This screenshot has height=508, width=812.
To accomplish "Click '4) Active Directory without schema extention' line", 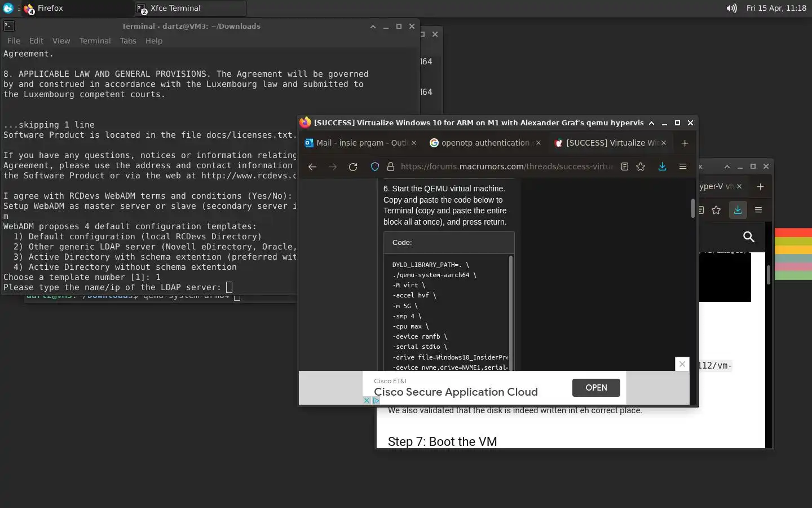I will point(125,267).
